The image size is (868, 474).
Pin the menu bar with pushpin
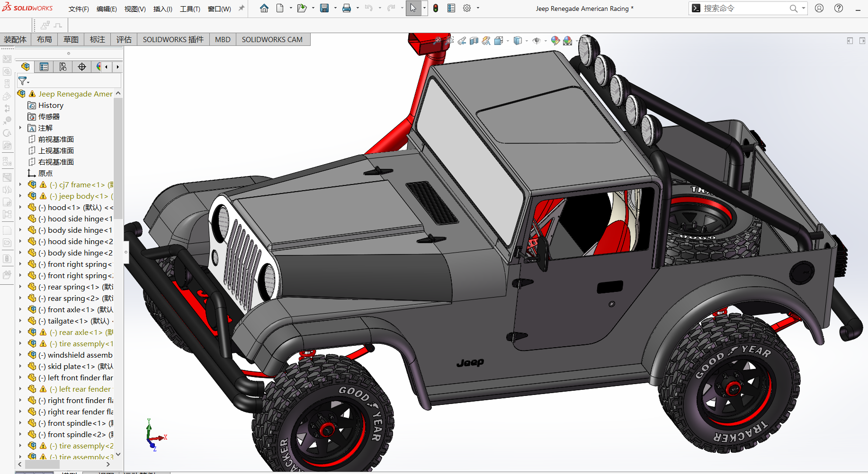click(242, 8)
